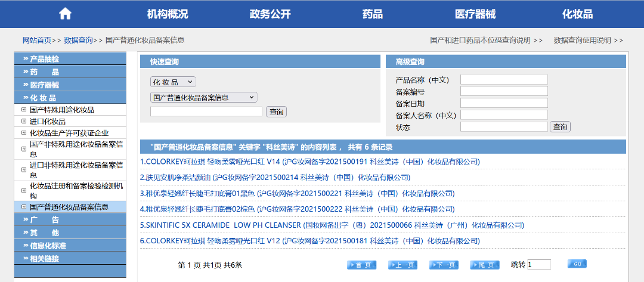Go to previous page with 上一页 button
The width and height of the screenshot is (644, 282).
pos(402,265)
